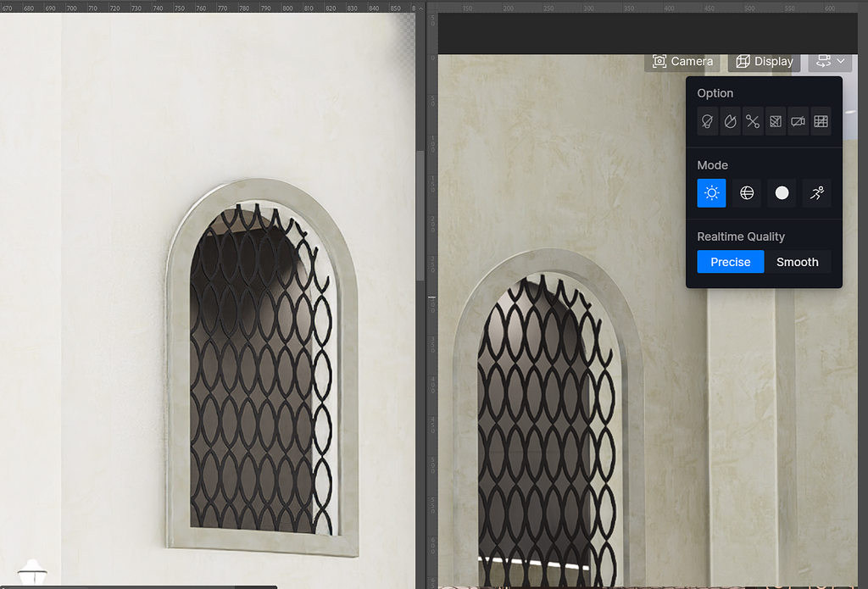The width and height of the screenshot is (868, 589).
Task: Activate the scissors section-cut option
Action: click(x=753, y=121)
